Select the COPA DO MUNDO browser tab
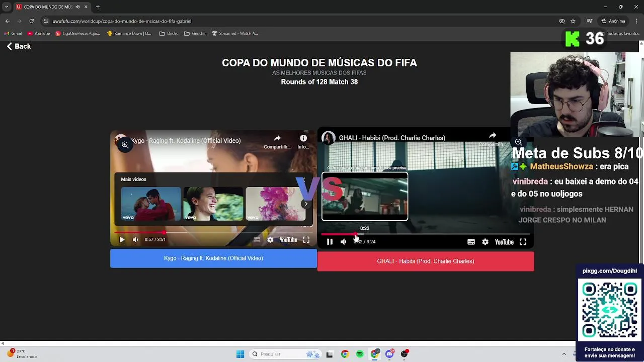Viewport: 644px width, 362px height. [48, 7]
